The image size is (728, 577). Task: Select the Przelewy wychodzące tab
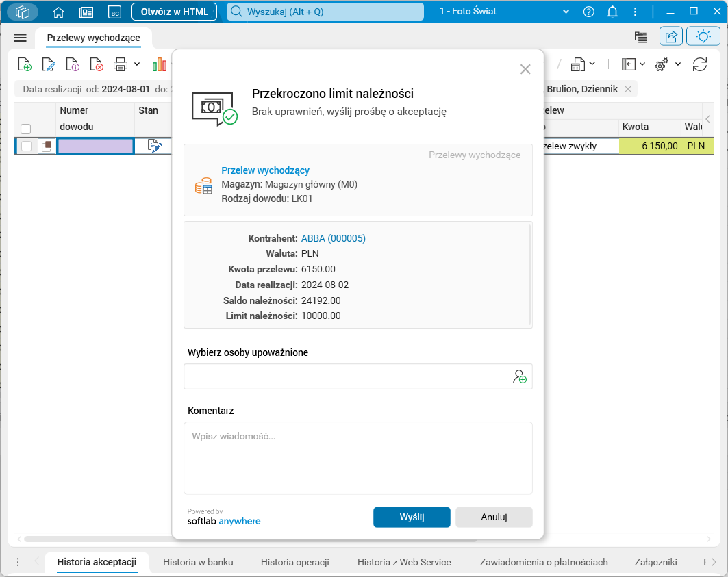click(x=93, y=38)
